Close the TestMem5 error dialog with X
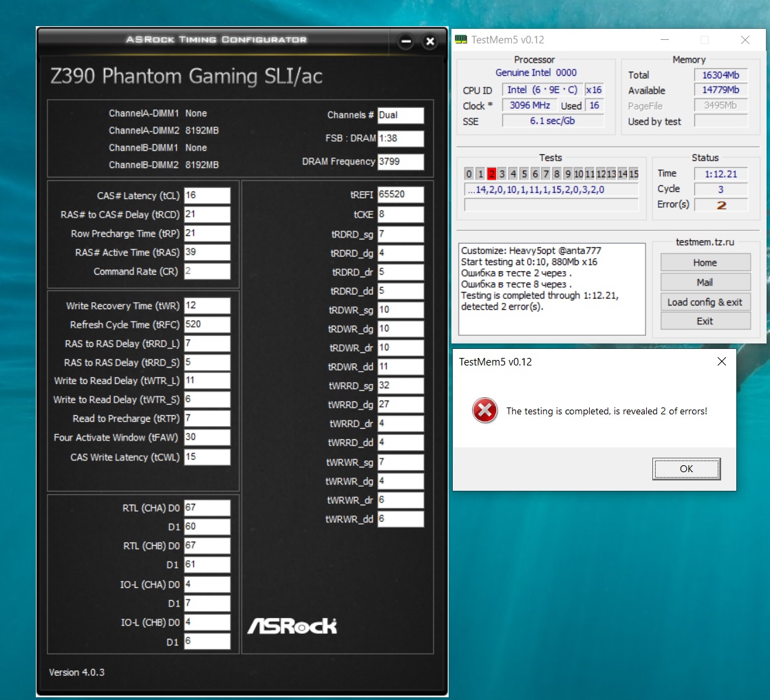770x700 pixels. [721, 361]
